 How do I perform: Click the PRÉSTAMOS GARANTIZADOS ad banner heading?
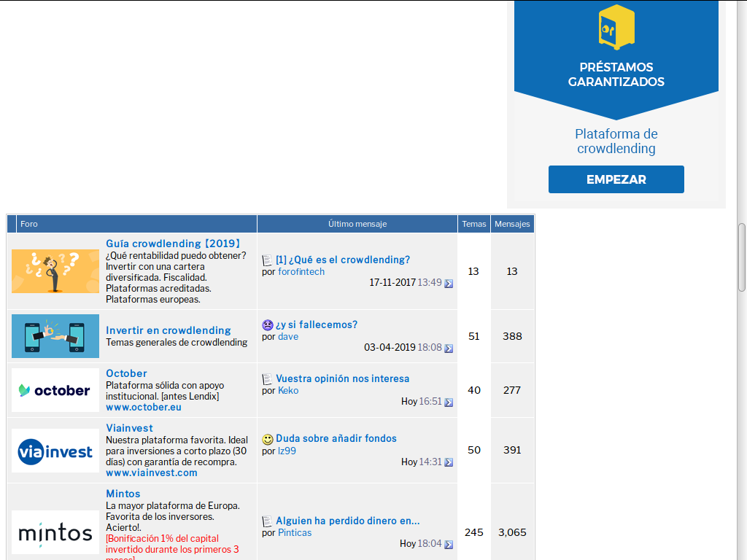[x=616, y=74]
